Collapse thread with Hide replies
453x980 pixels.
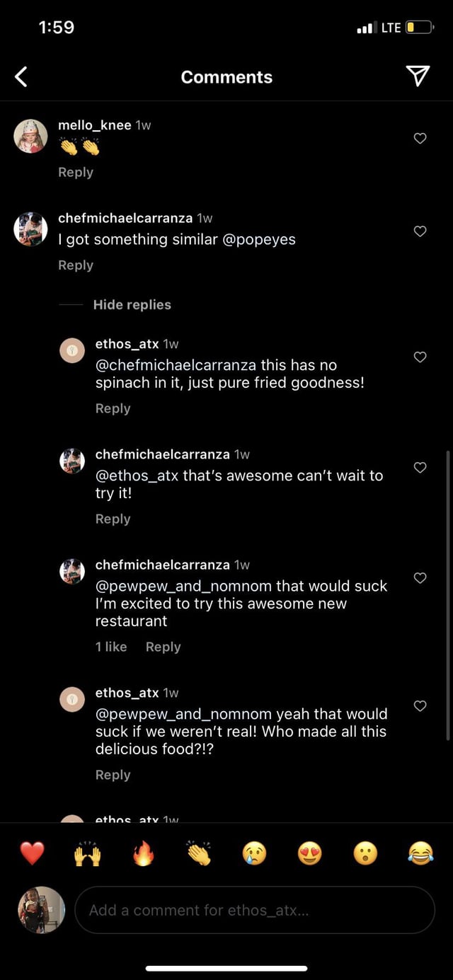[132, 305]
